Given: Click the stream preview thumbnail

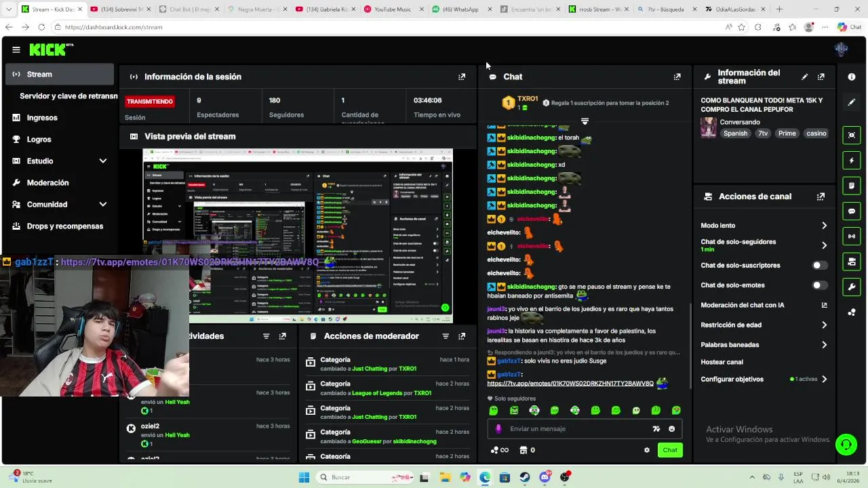Looking at the screenshot, I should tap(298, 236).
